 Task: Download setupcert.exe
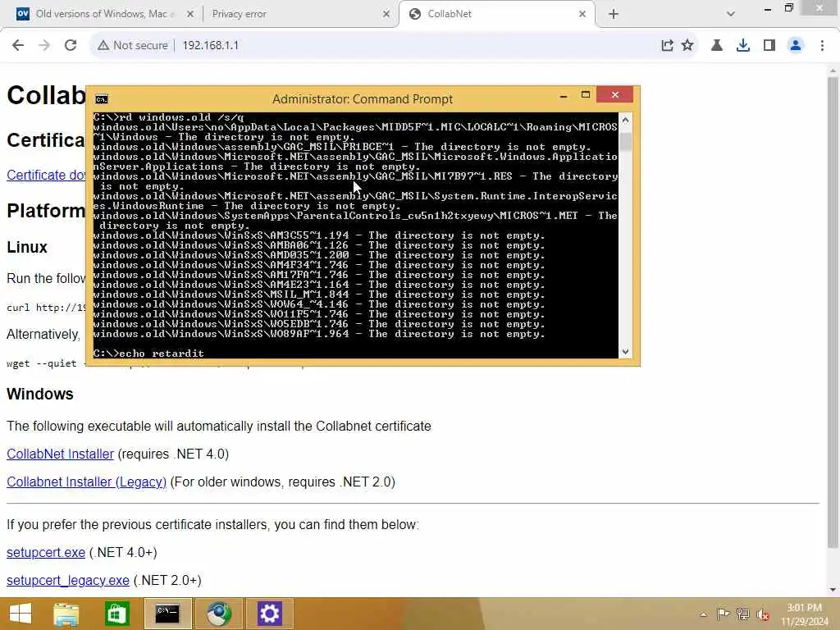[46, 552]
